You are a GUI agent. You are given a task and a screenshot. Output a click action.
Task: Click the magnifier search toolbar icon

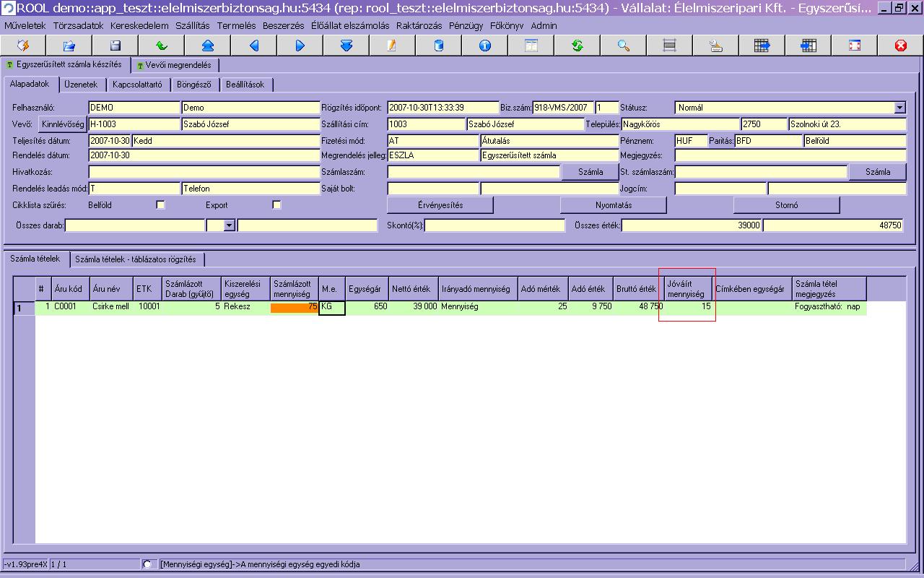(624, 46)
